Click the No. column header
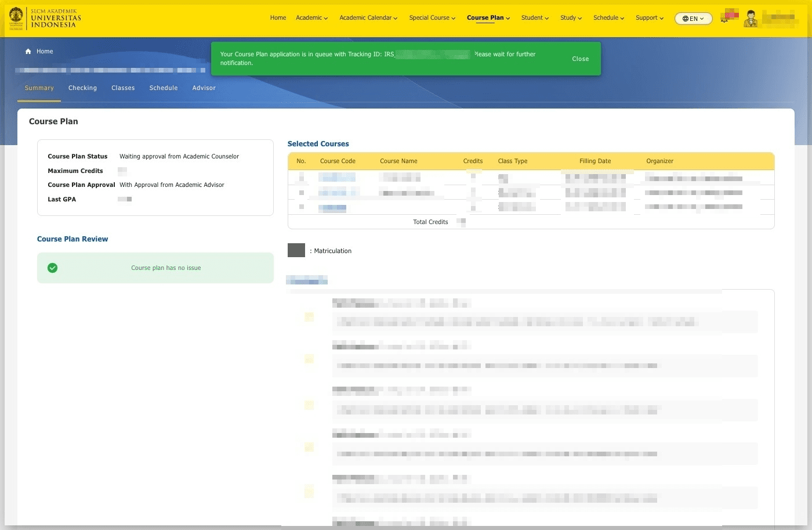 pos(301,161)
